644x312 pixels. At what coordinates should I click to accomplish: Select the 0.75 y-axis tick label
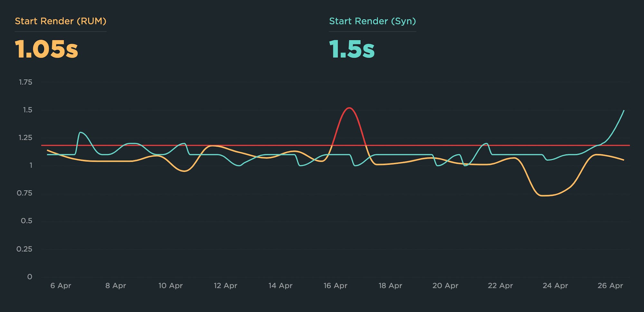pyautogui.click(x=24, y=193)
